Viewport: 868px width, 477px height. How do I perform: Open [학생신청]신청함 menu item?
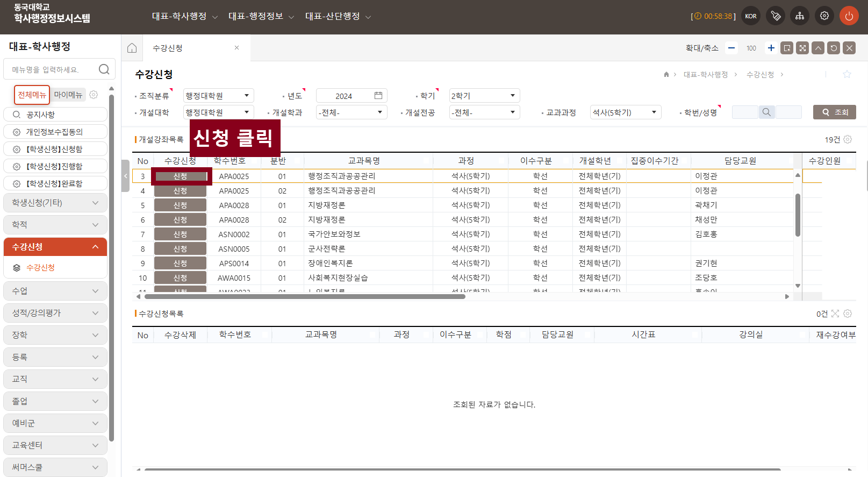pyautogui.click(x=55, y=149)
